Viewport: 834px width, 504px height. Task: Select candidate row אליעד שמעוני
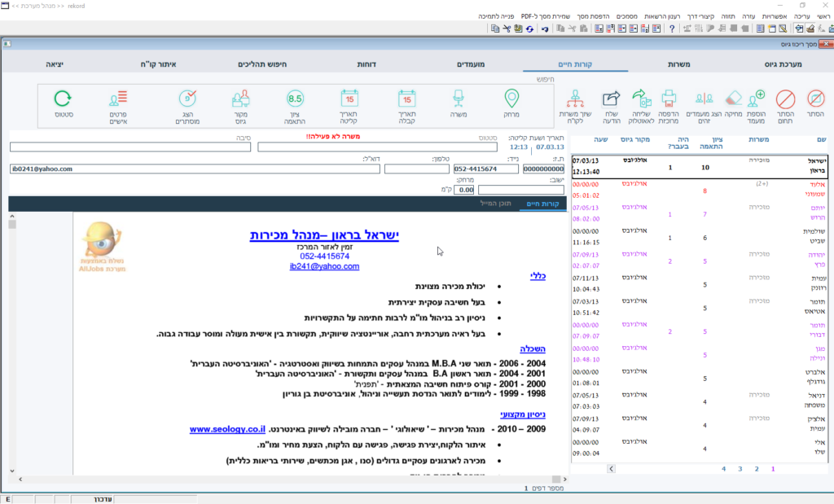point(700,190)
